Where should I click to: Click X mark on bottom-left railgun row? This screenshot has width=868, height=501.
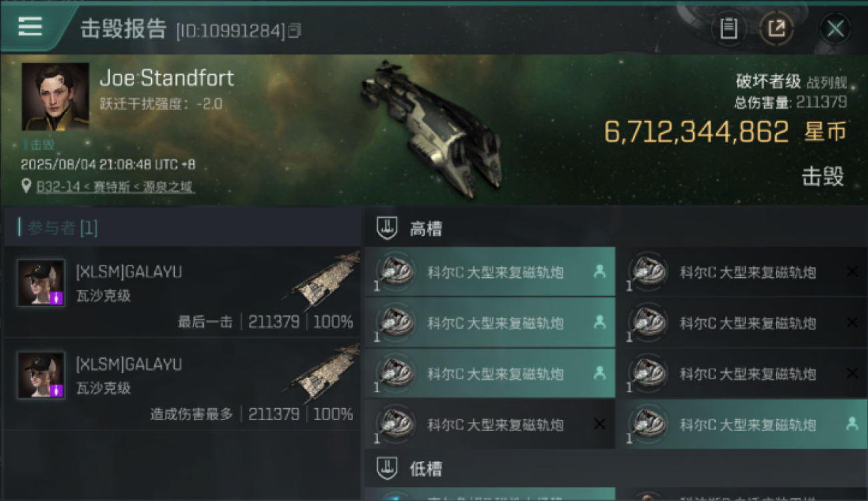click(x=600, y=424)
